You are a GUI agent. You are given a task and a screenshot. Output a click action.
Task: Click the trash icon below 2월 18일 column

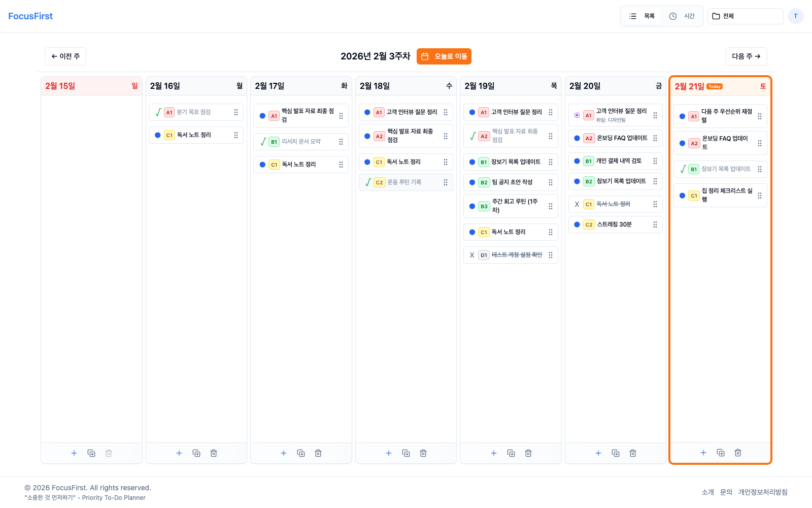(423, 453)
